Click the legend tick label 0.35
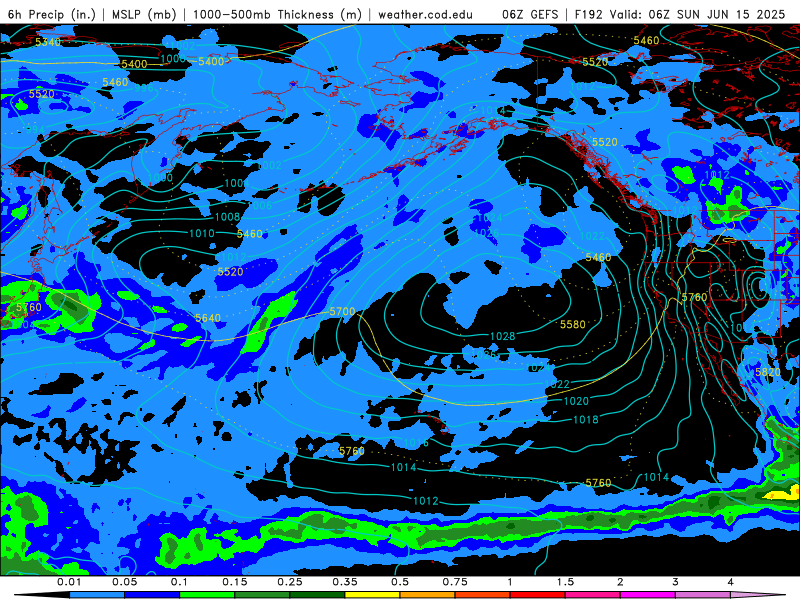This screenshot has width=800, height=600. click(345, 582)
